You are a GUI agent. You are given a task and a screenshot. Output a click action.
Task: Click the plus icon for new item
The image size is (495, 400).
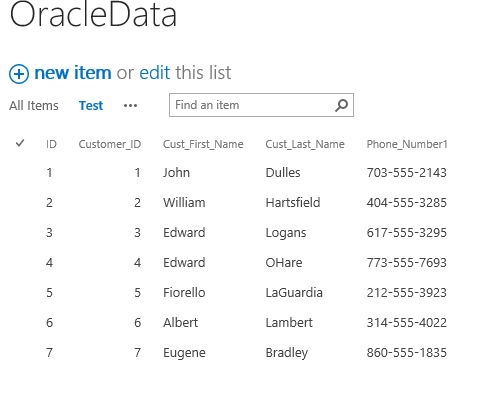pyautogui.click(x=19, y=74)
